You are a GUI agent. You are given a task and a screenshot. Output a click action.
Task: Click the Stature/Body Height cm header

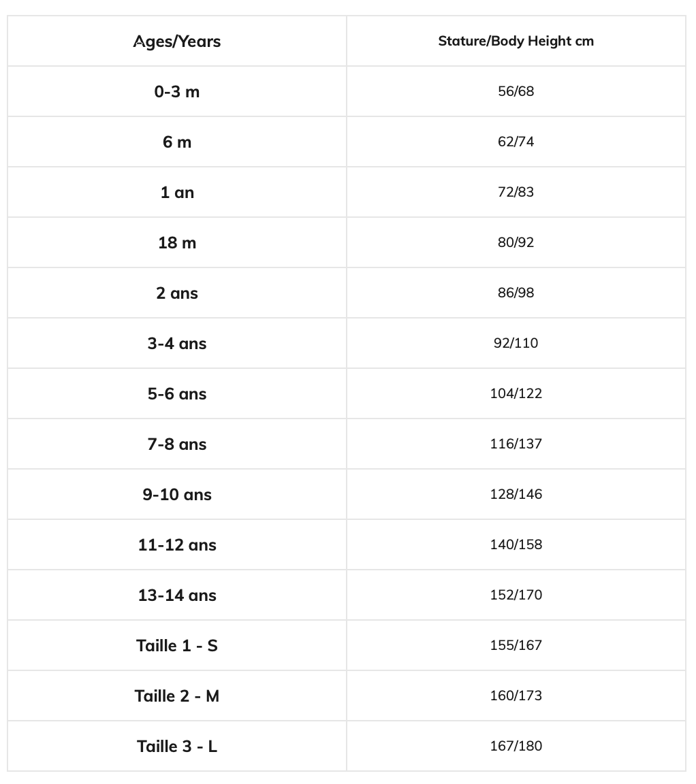[x=516, y=42]
